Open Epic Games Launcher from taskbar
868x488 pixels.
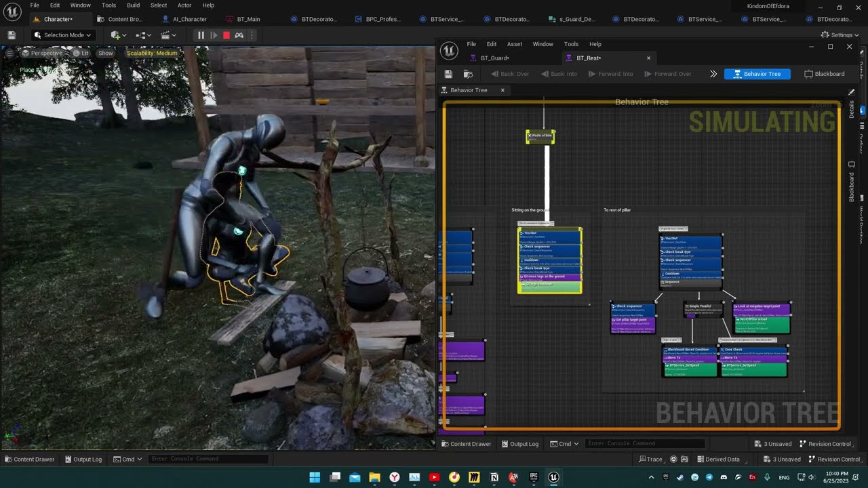click(534, 477)
